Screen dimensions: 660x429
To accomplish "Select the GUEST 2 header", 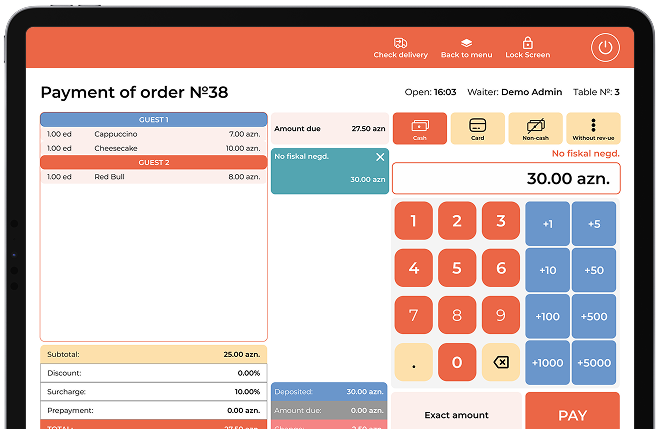I will 154,162.
